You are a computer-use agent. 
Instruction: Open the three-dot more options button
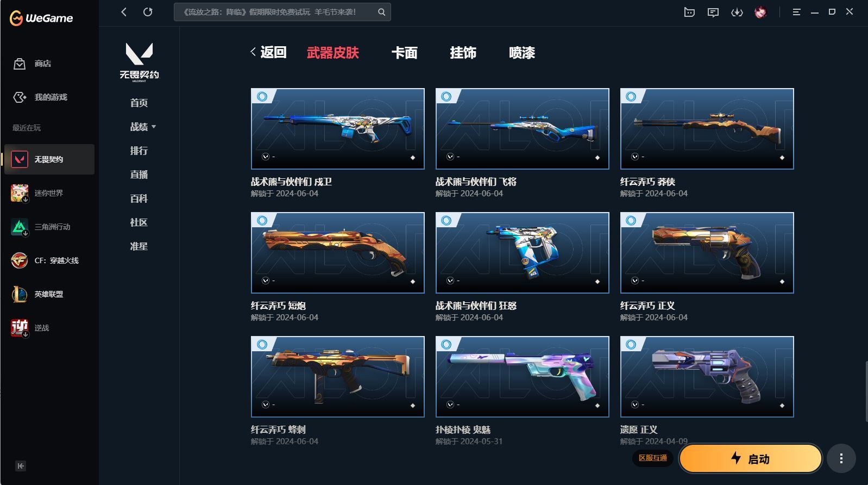[x=841, y=458]
